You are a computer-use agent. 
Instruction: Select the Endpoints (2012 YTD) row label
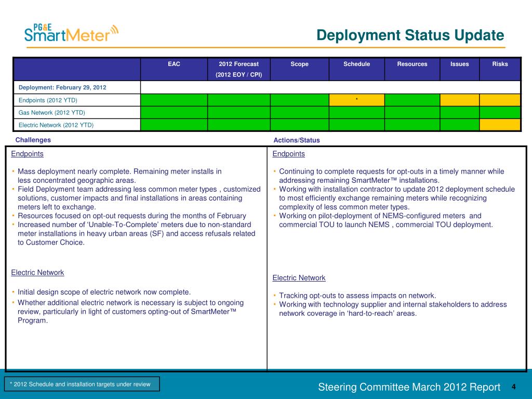point(48,100)
